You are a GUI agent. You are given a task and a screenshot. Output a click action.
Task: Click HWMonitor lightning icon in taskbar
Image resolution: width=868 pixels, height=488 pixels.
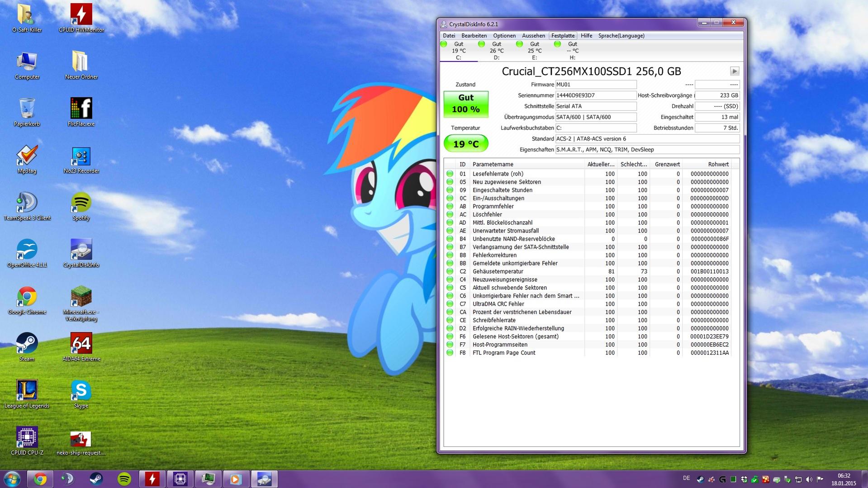pos(152,479)
